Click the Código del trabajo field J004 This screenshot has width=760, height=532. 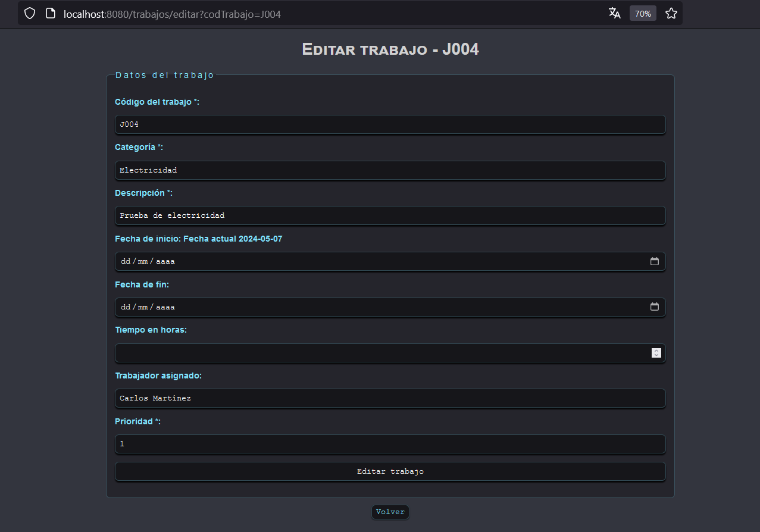[x=390, y=124]
